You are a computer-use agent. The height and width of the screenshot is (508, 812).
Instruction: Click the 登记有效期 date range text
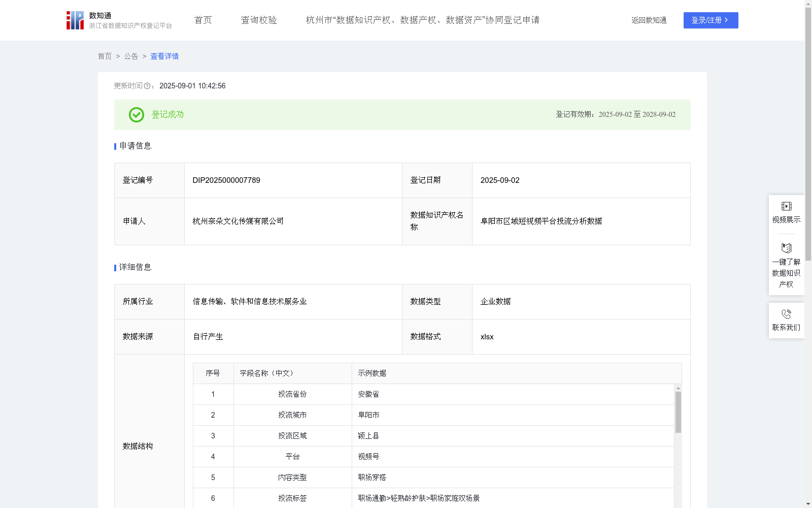click(616, 115)
